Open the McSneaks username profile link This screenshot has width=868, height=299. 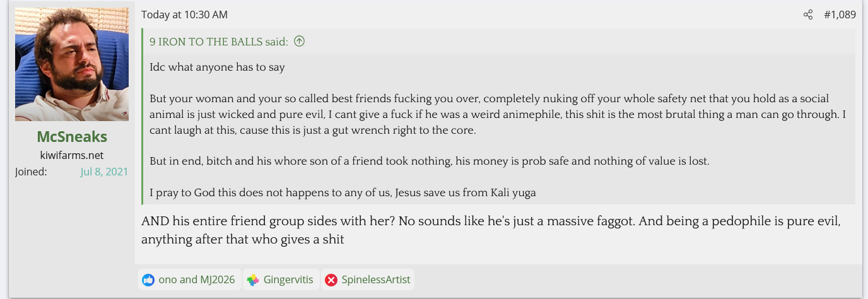point(72,137)
